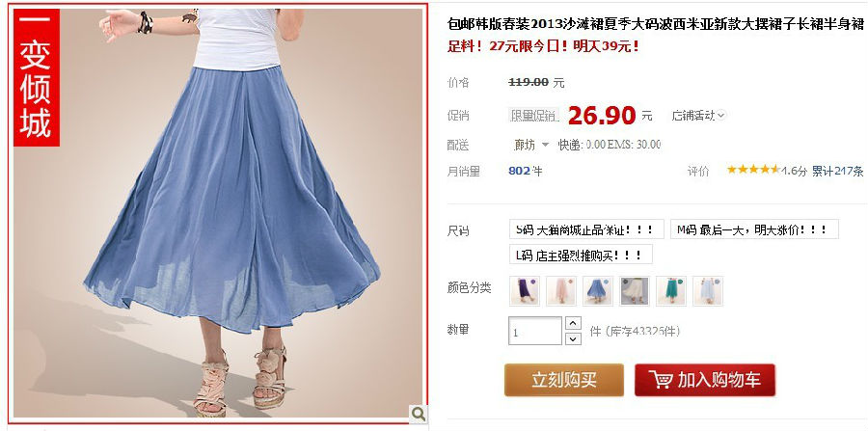Select the pink skirt color thumbnail
Viewport: 868px width, 431px height.
[560, 291]
